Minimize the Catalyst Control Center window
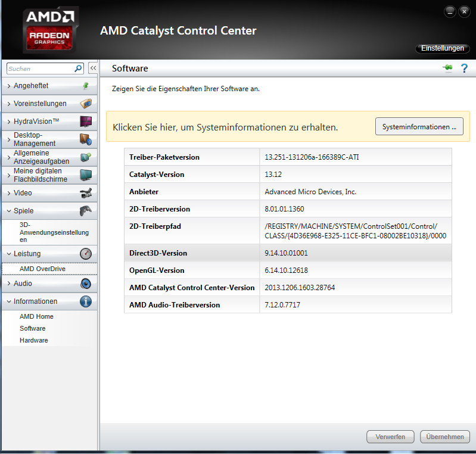The width and height of the screenshot is (476, 454). 450,12
